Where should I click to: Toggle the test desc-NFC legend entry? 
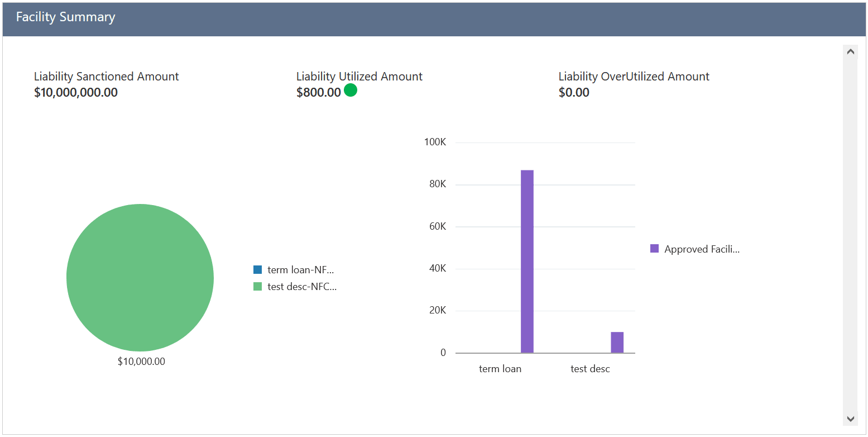301,286
